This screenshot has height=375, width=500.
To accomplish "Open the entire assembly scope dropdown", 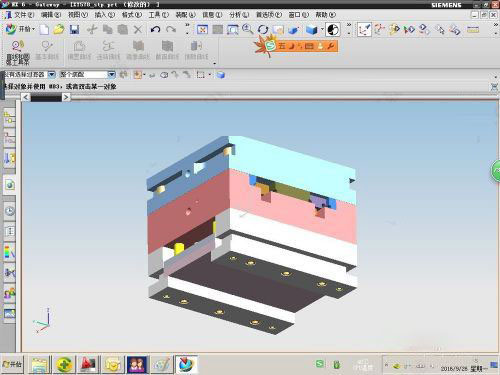I will (111, 74).
